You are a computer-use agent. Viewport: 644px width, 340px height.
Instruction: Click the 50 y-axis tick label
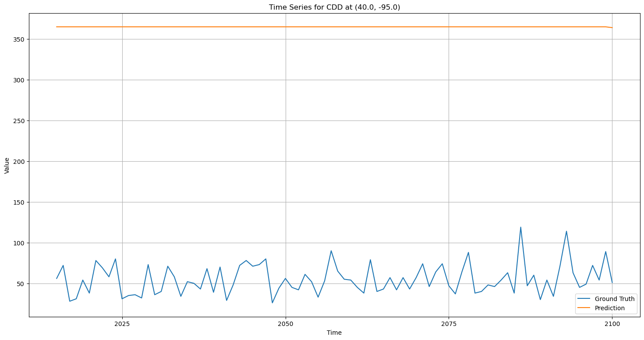(21, 284)
